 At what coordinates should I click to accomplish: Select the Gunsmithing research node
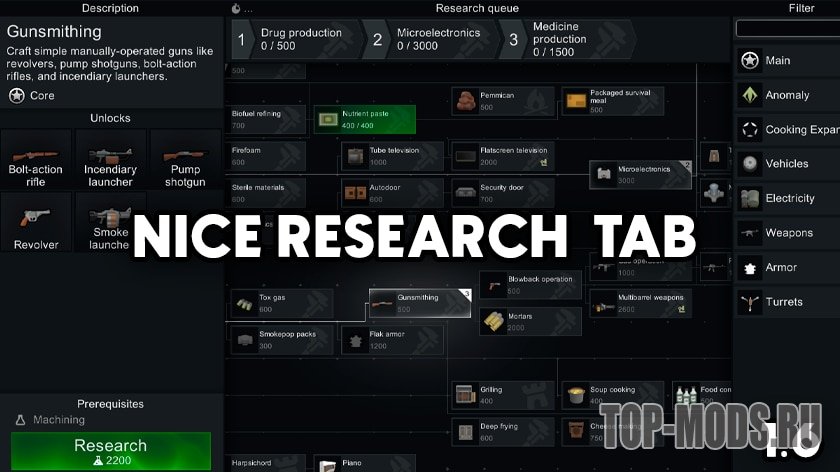point(420,303)
